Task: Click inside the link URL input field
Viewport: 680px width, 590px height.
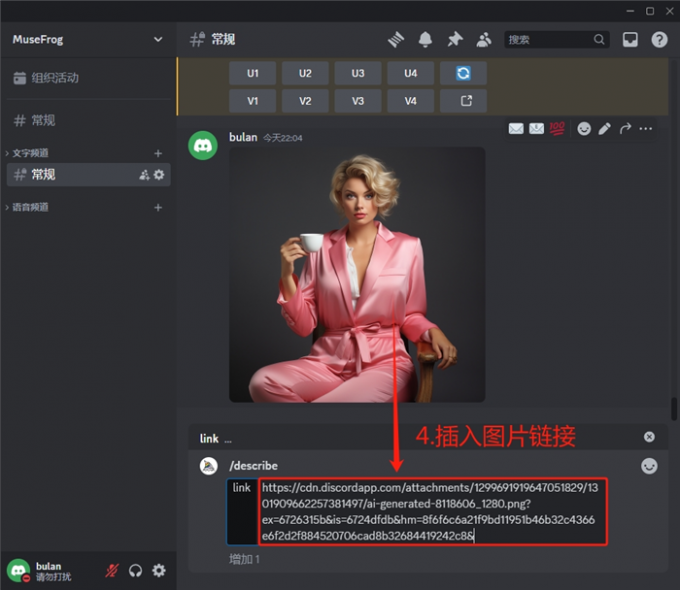Action: click(433, 512)
